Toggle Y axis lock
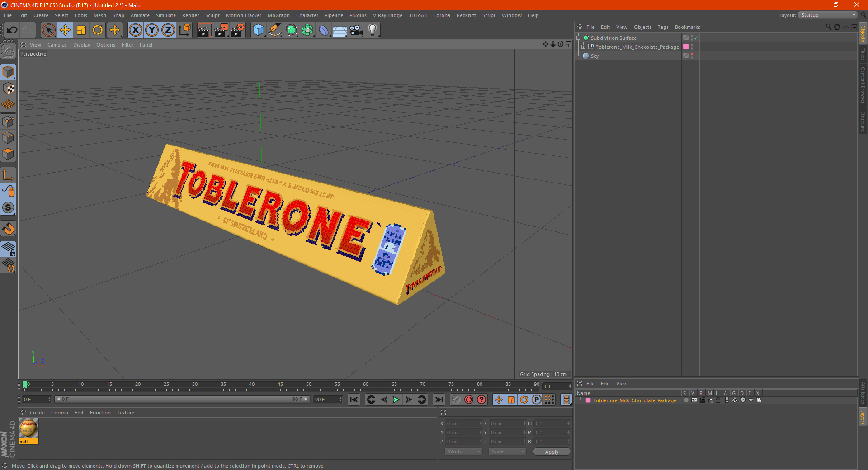Viewport: 868px width, 470px height. click(152, 30)
